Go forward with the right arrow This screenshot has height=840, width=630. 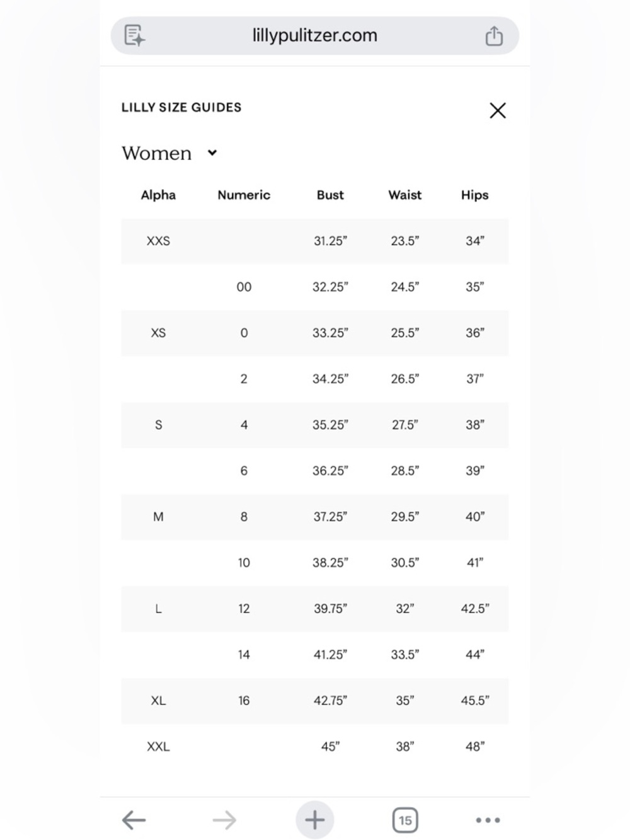click(224, 820)
